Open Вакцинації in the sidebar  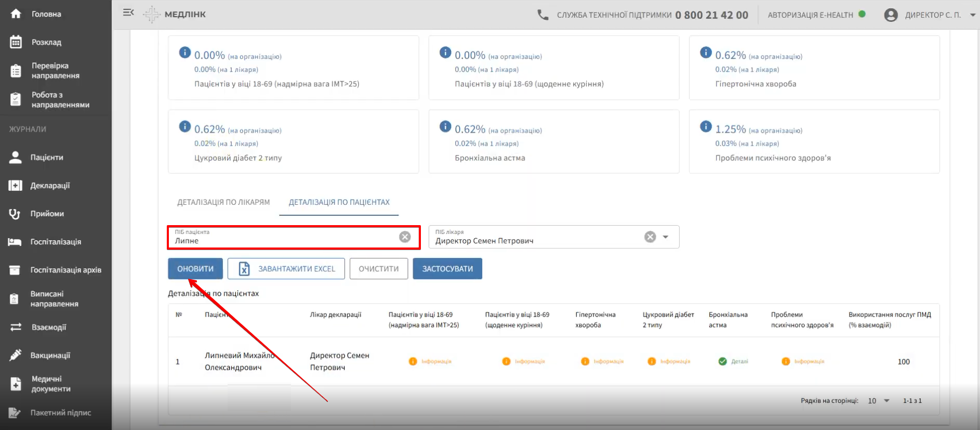[x=50, y=355]
